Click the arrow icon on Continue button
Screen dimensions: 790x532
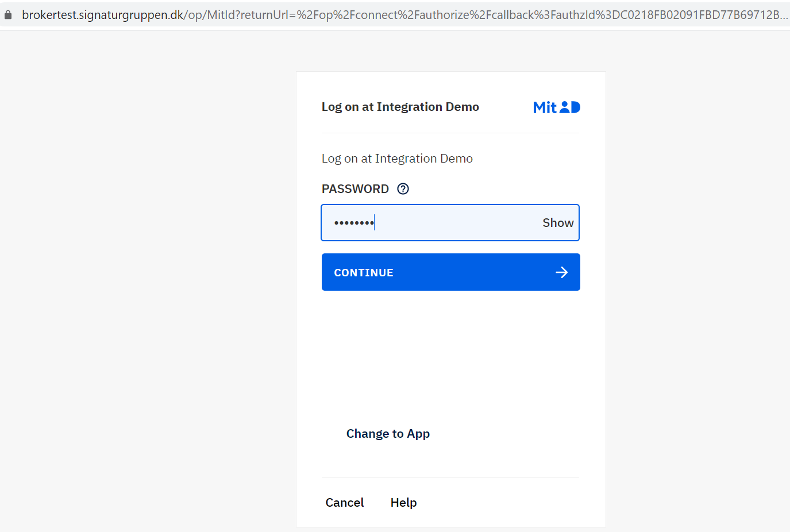point(562,272)
